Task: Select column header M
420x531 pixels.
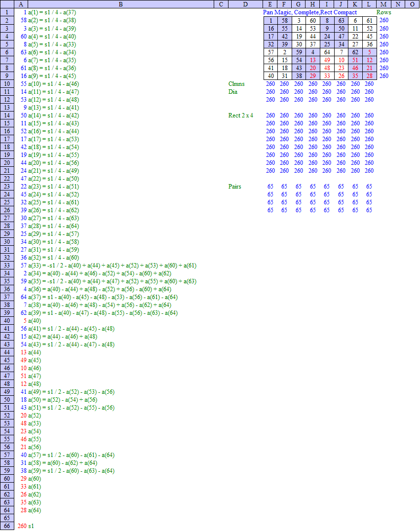Action: click(x=383, y=4)
